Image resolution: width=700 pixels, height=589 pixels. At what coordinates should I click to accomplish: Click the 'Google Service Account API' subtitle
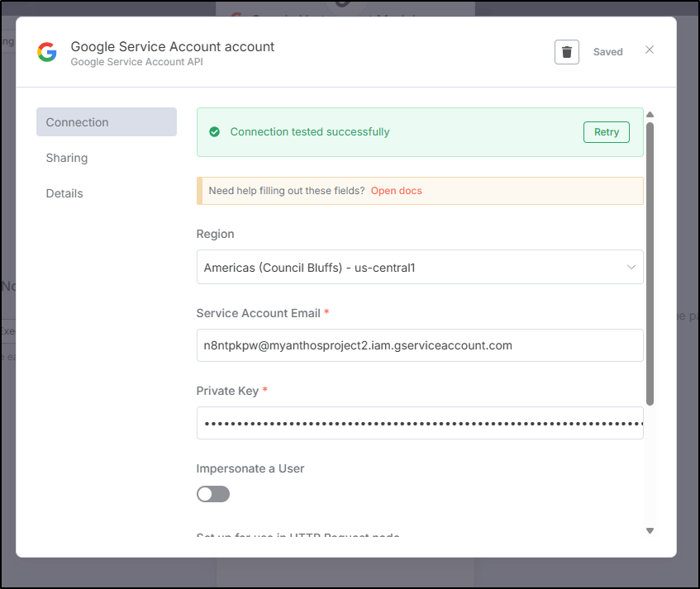[x=136, y=62]
